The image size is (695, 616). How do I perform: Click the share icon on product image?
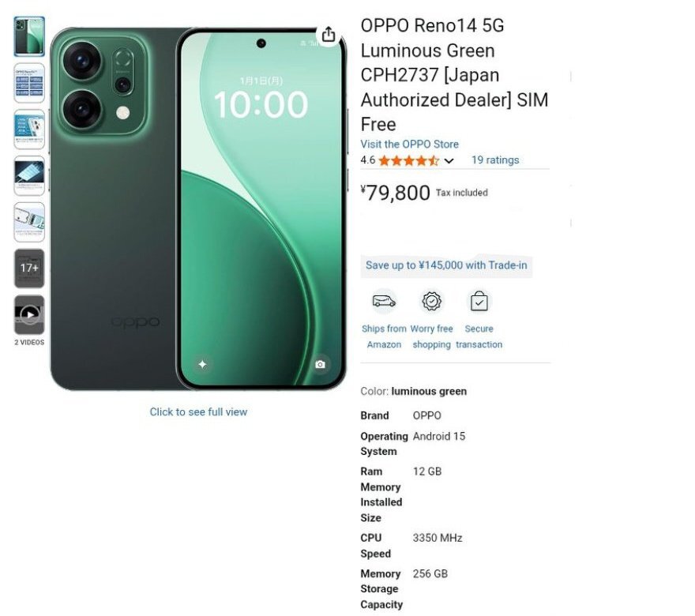[x=328, y=34]
